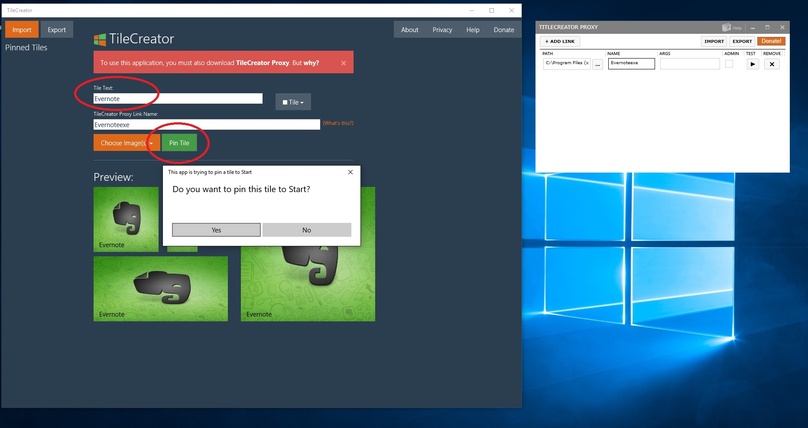Click No in the pin tile dialog

tap(307, 230)
